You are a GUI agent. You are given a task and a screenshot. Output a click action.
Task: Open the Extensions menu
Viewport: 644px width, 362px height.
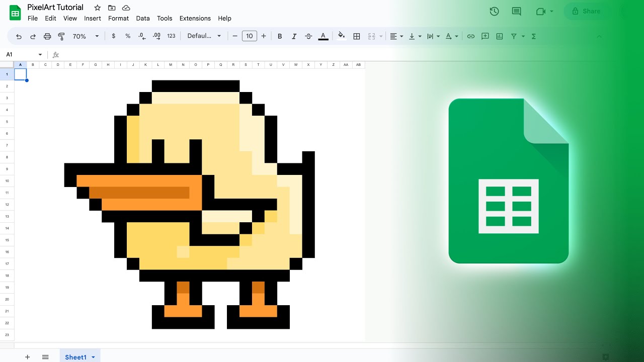click(x=195, y=18)
